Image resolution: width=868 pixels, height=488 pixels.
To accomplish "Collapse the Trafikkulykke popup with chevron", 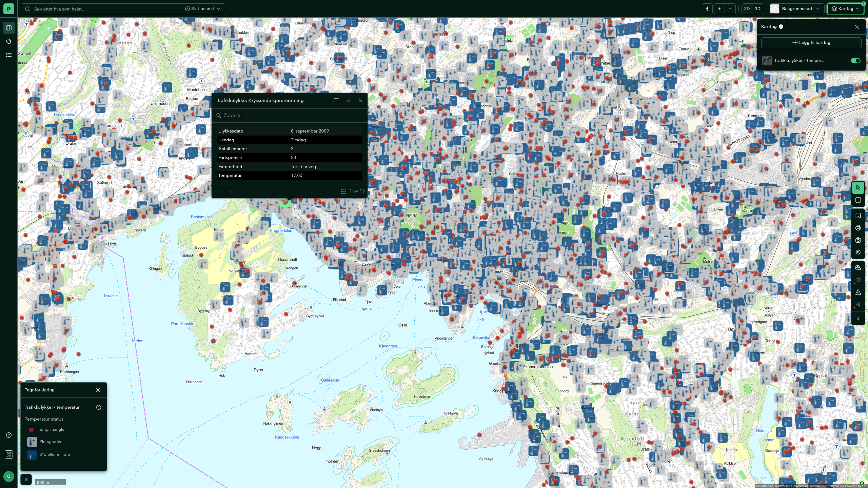I will (x=348, y=101).
